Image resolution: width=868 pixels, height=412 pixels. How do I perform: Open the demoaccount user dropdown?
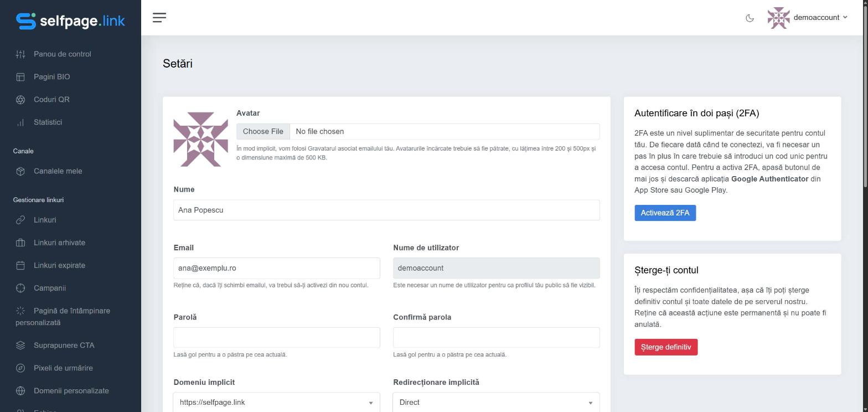click(x=820, y=18)
